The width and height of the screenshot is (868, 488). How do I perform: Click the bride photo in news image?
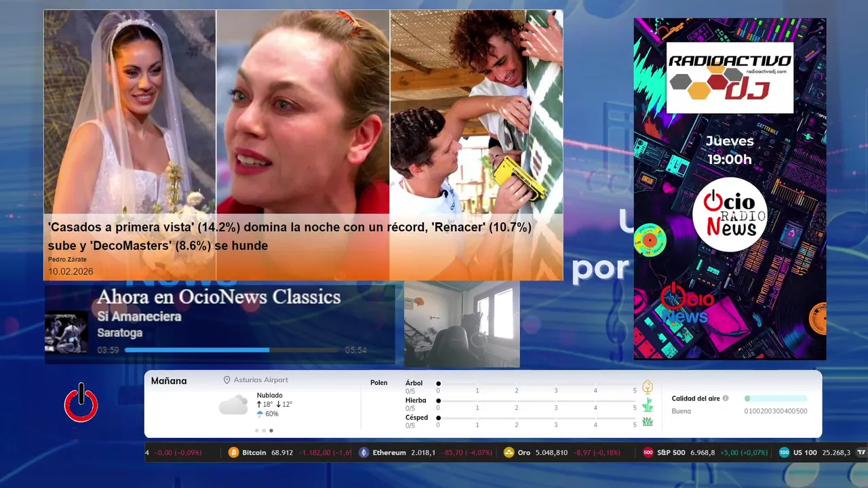(x=130, y=112)
